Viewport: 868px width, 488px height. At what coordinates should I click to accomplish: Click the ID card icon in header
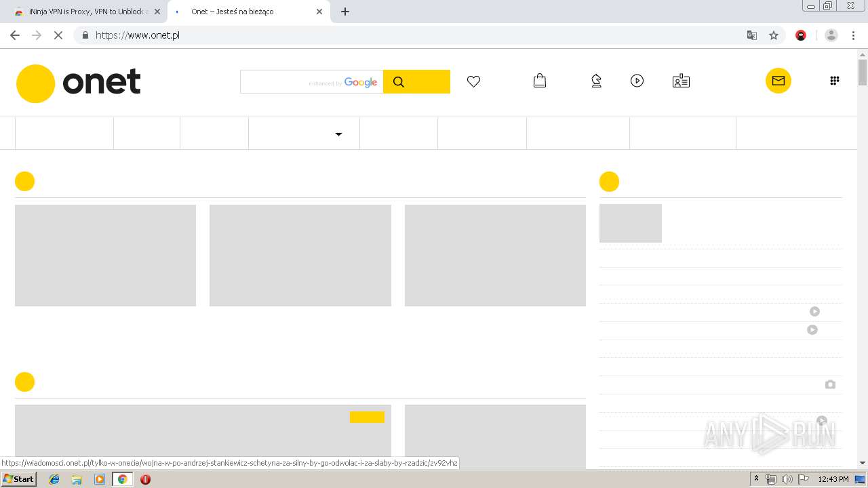pyautogui.click(x=681, y=81)
